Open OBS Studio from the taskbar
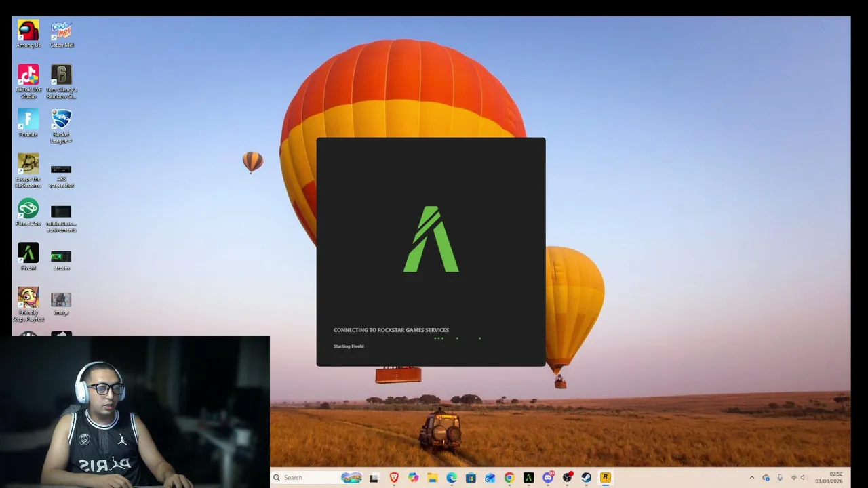The height and width of the screenshot is (488, 868). click(567, 478)
